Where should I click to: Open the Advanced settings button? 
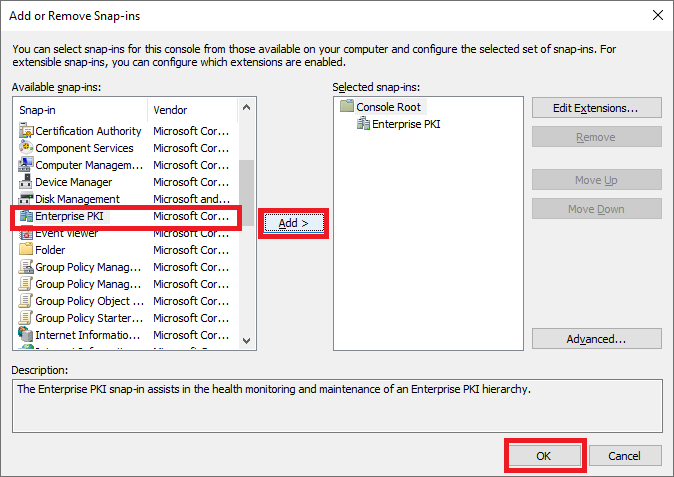[x=596, y=339]
